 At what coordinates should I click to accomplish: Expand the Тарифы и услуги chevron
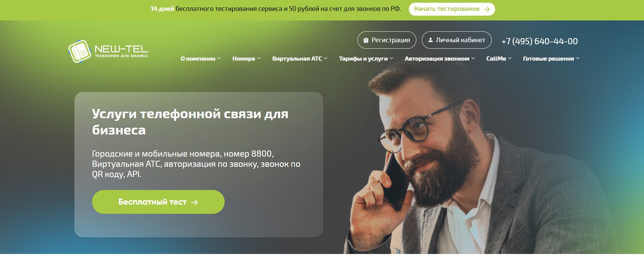click(391, 58)
